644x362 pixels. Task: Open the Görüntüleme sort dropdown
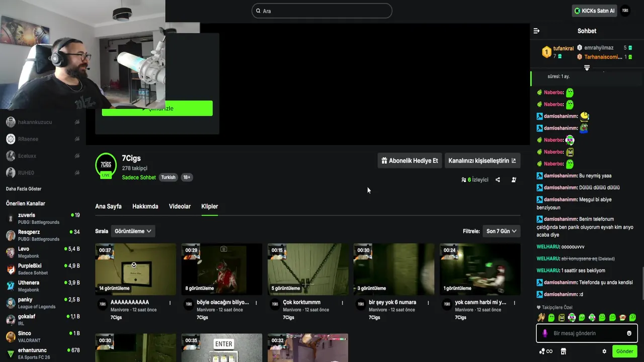(x=133, y=231)
